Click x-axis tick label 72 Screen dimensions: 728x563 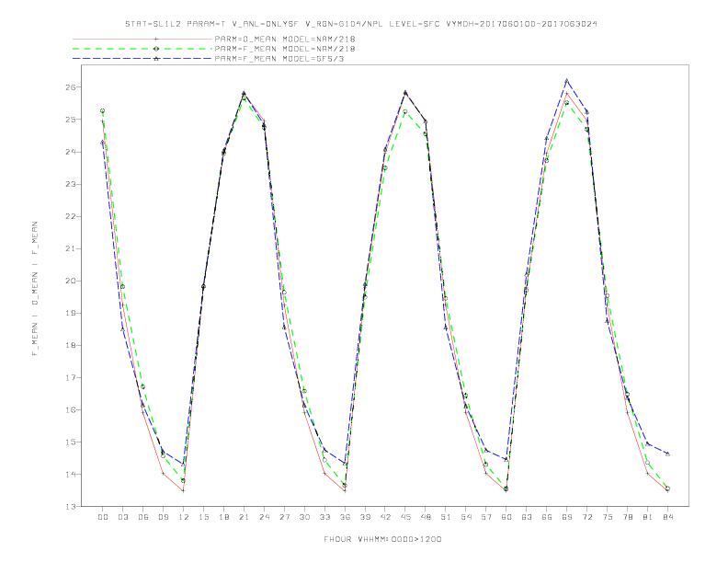(586, 517)
